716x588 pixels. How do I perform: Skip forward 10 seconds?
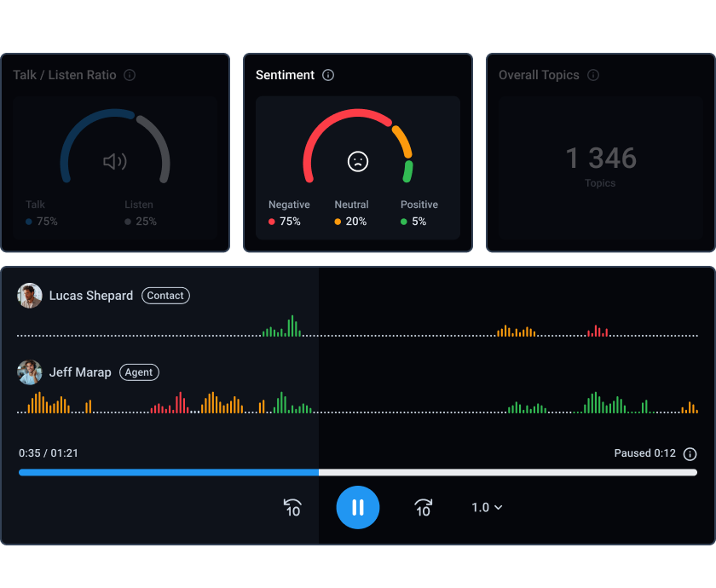[423, 508]
